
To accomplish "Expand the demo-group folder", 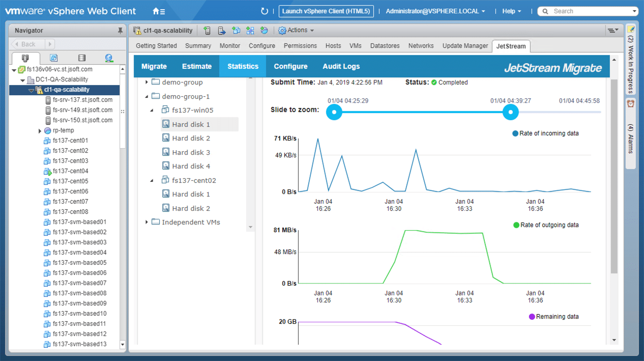I will pyautogui.click(x=147, y=82).
